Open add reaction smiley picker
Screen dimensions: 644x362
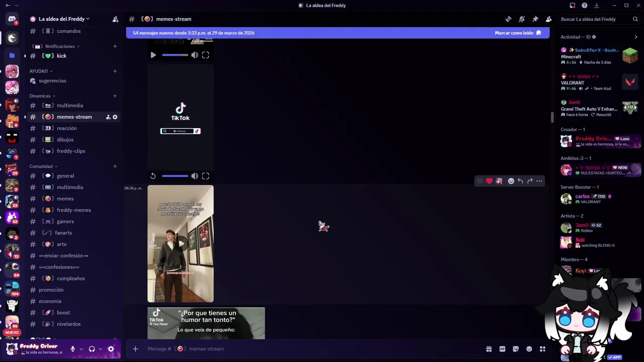point(511,181)
